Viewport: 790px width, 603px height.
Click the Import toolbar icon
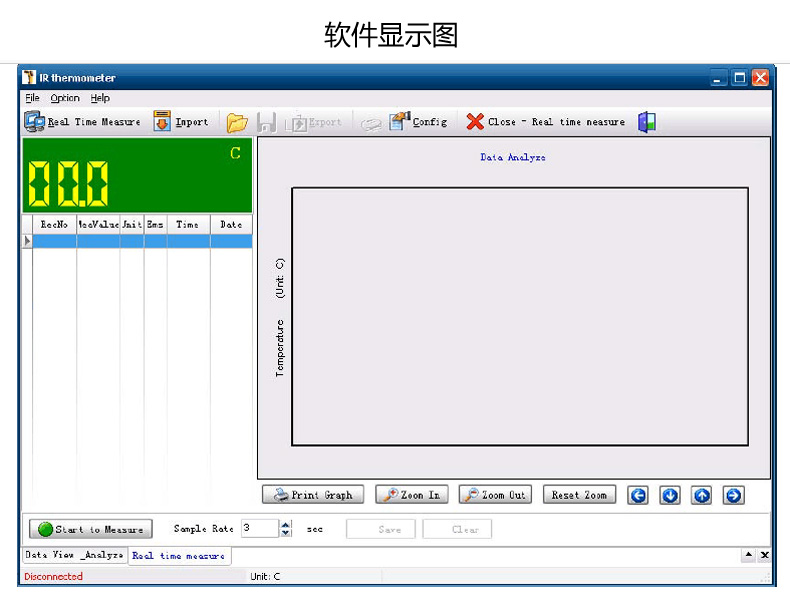(162, 121)
